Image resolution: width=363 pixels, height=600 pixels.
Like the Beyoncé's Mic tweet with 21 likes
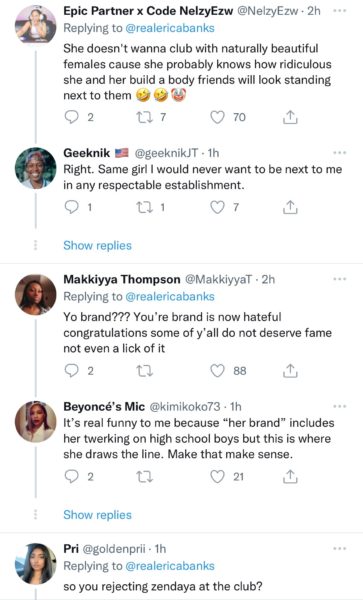coord(217,477)
